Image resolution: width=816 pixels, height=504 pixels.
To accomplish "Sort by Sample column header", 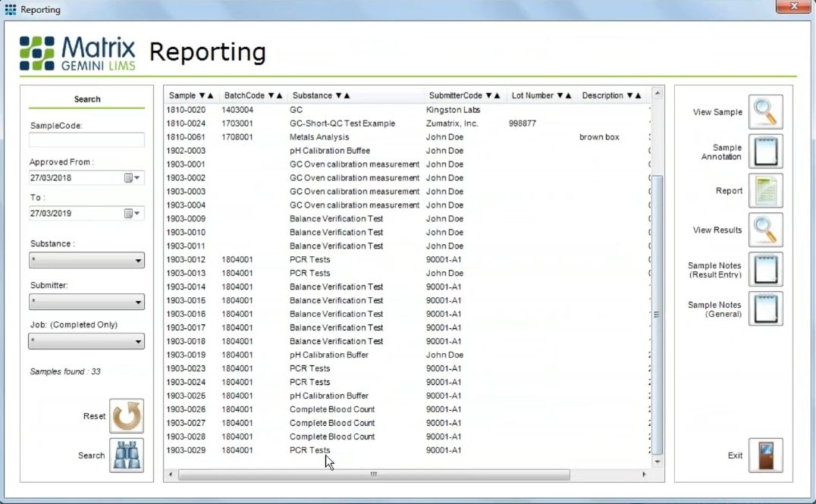I will (x=191, y=95).
